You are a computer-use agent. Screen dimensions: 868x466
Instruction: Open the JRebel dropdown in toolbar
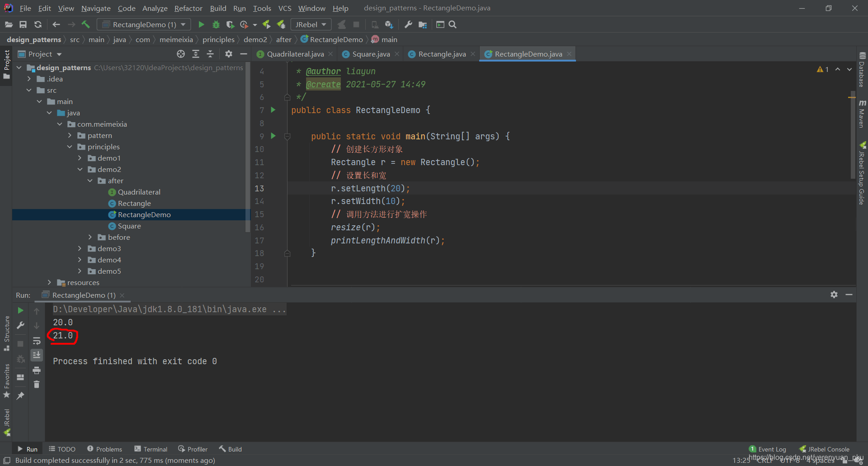pyautogui.click(x=311, y=24)
